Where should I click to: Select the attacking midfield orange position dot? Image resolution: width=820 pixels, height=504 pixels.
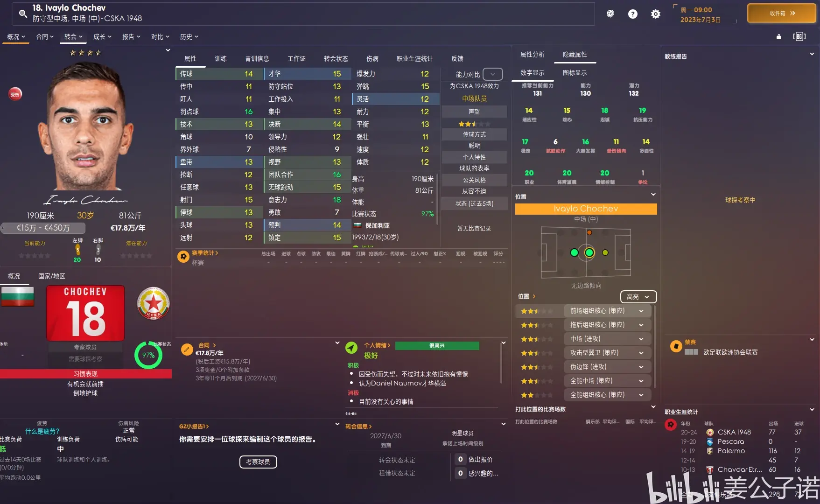[589, 232]
